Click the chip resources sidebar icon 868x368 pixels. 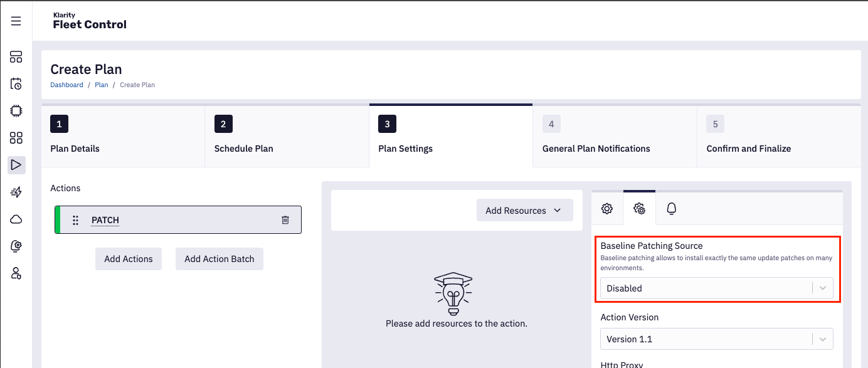[x=16, y=111]
